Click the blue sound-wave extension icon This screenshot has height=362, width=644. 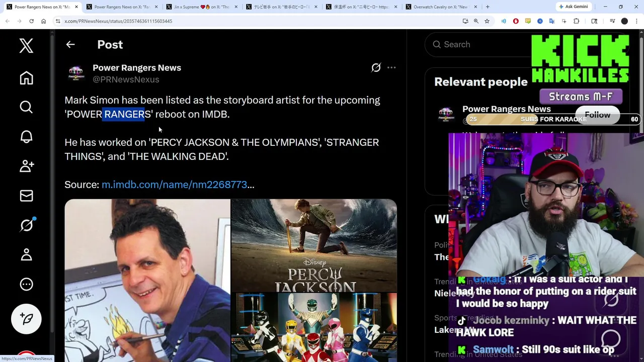pyautogui.click(x=504, y=21)
